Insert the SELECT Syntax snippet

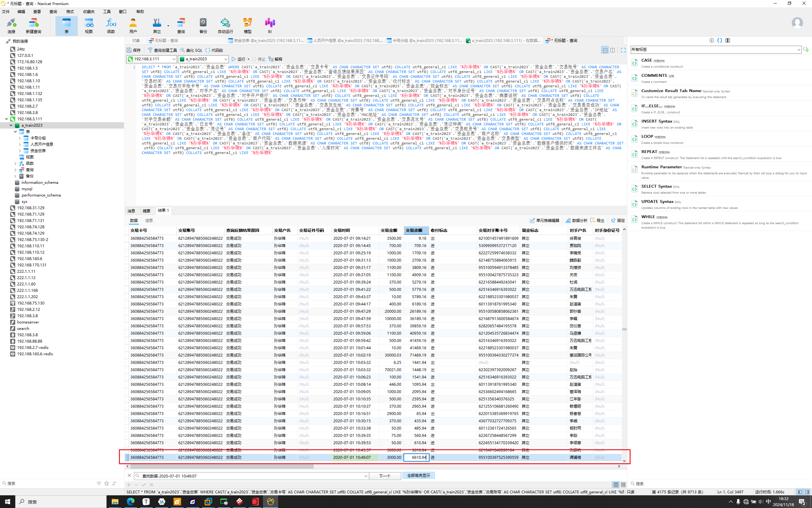tap(720, 189)
